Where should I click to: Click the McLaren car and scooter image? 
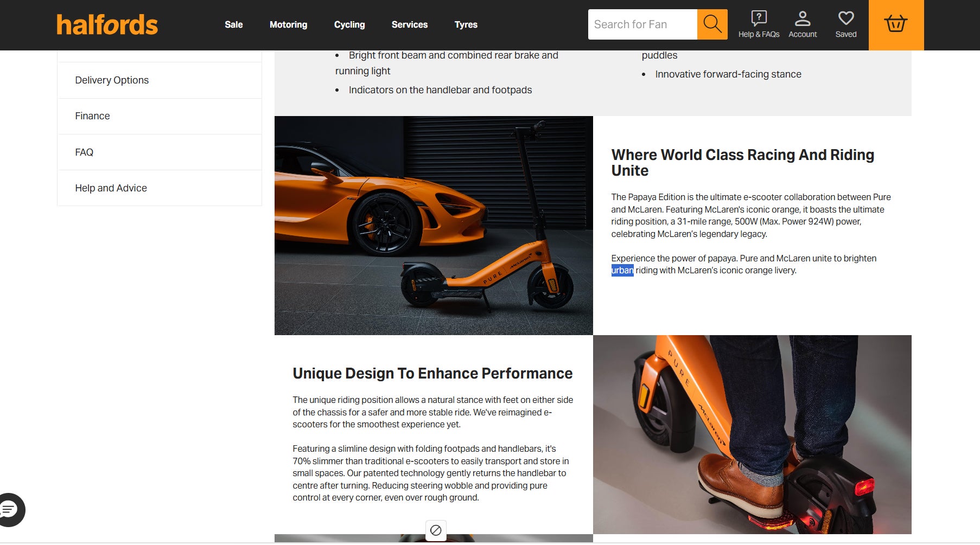pyautogui.click(x=434, y=226)
